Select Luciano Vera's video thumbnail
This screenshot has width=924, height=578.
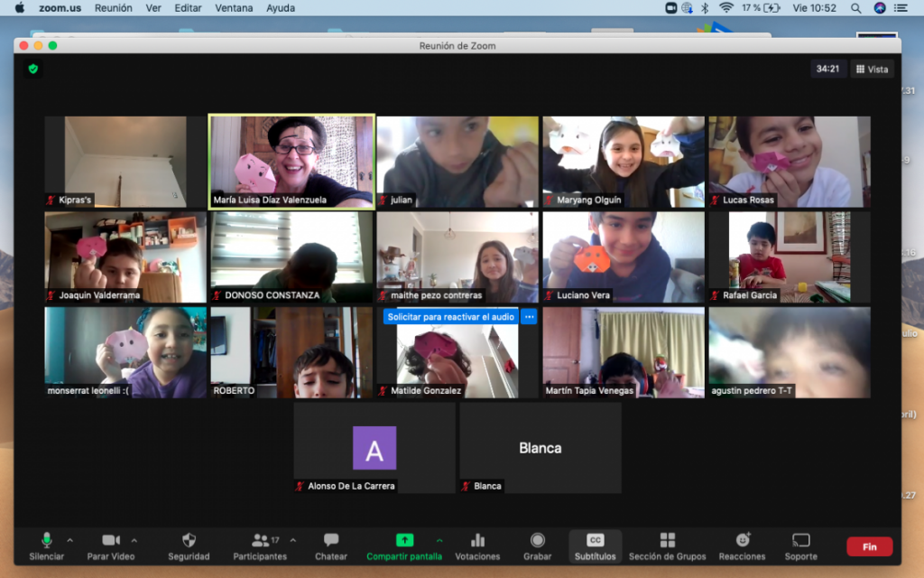(x=623, y=256)
